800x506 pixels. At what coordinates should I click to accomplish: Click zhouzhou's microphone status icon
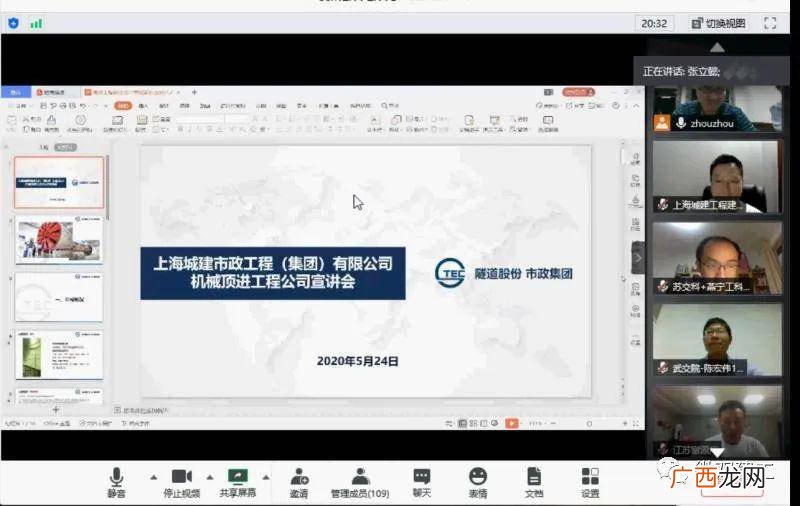pyautogui.click(x=681, y=123)
